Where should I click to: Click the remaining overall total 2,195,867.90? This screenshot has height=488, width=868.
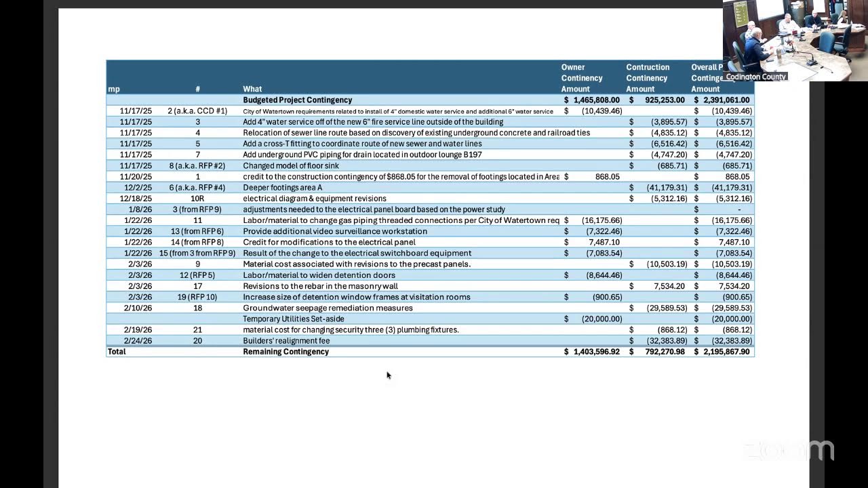[722, 352]
